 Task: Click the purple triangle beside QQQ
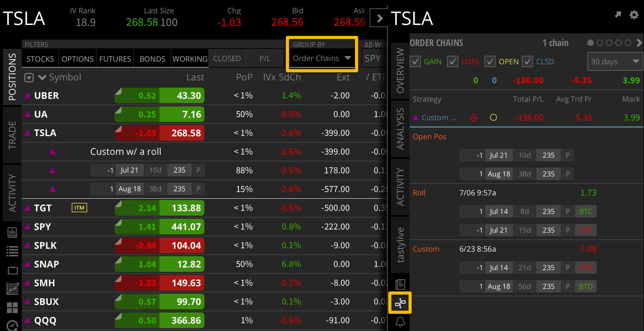28,320
